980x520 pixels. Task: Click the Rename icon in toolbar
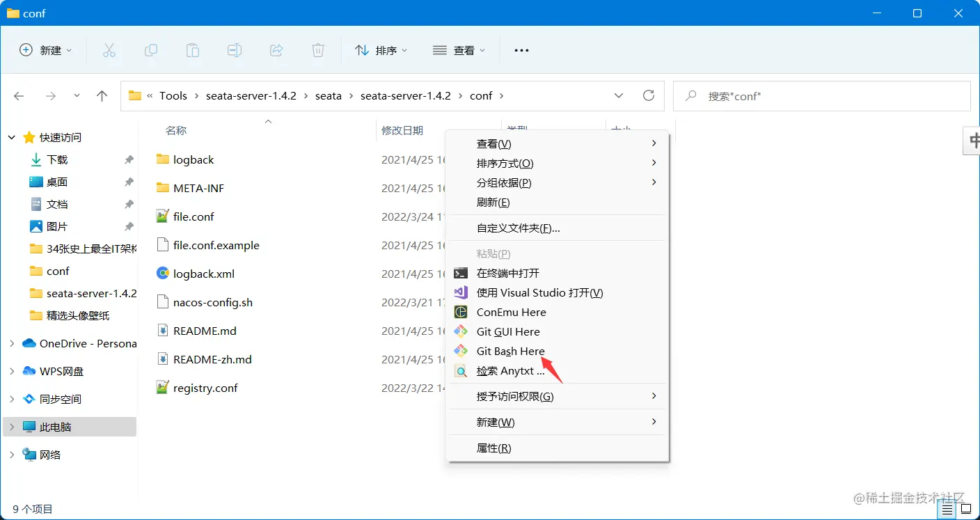click(235, 50)
